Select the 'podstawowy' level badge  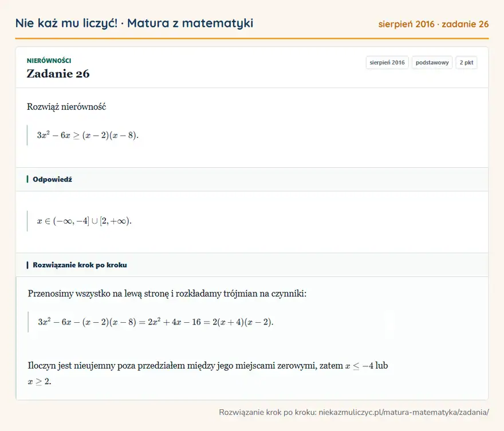[432, 62]
